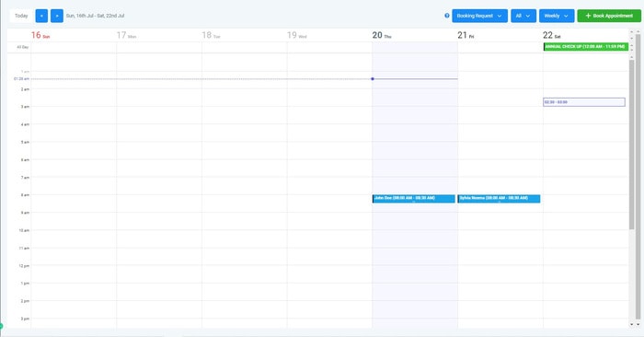Open the All filter dropdown
This screenshot has height=337, width=644.
click(x=523, y=16)
